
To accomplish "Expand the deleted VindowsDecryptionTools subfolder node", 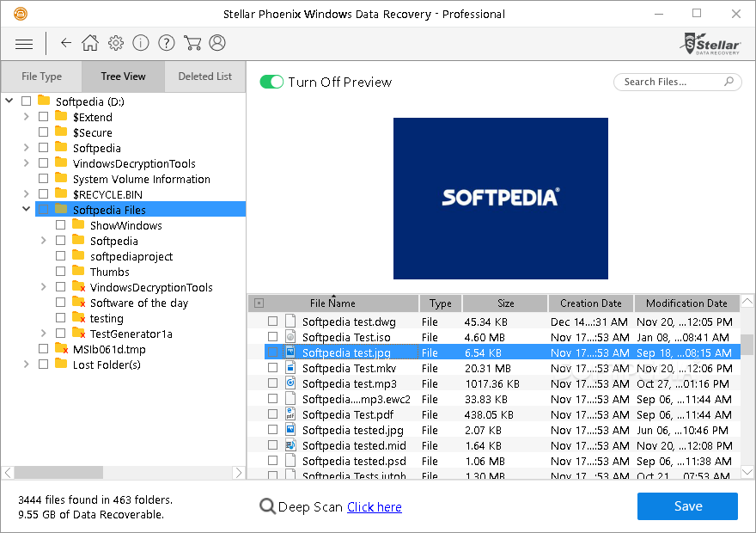I will (44, 286).
